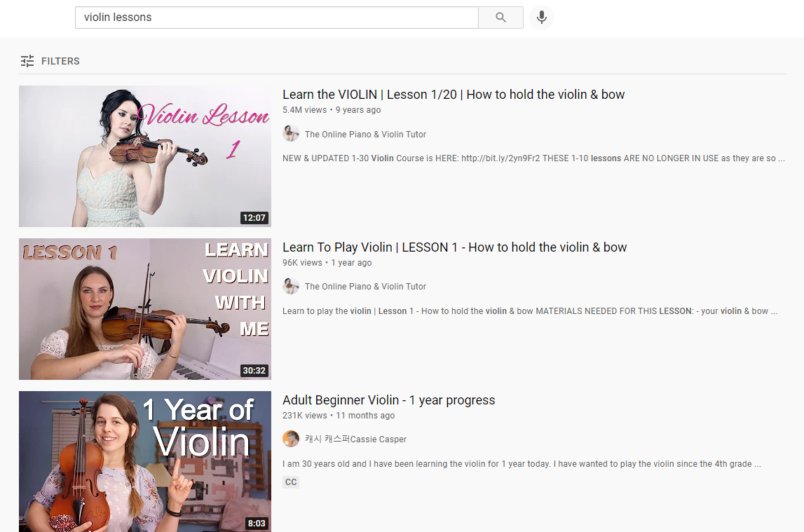Open "Learn the VIOLIN | Lesson 1/20" title
This screenshot has width=804, height=532.
tap(454, 95)
